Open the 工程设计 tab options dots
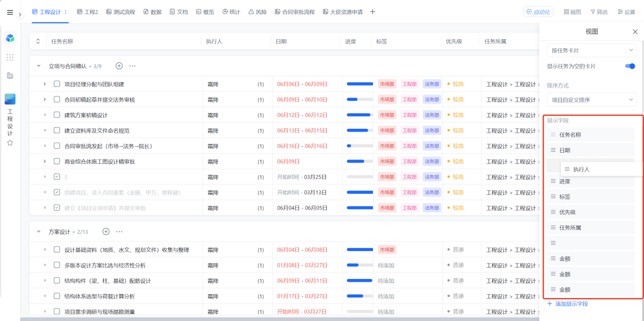The image size is (644, 321). (x=66, y=12)
